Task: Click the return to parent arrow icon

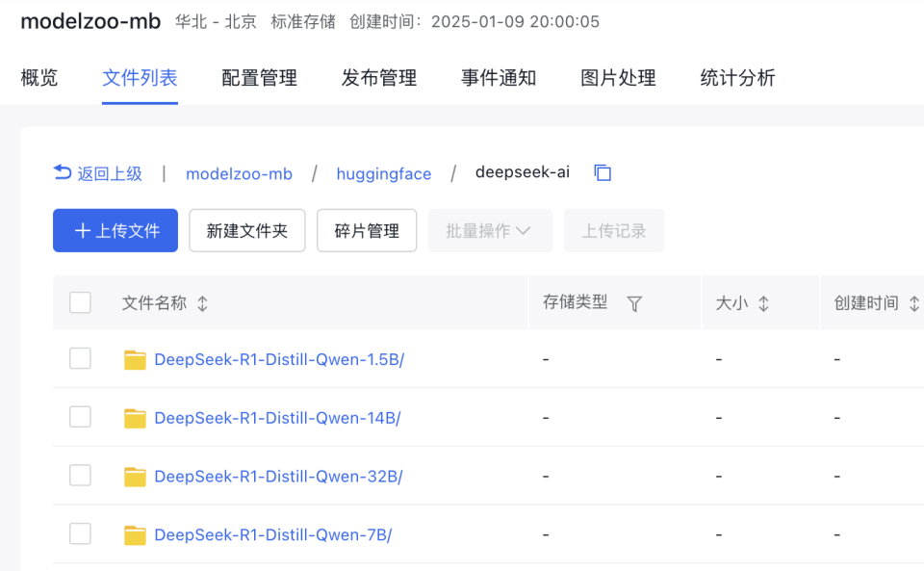Action: point(63,172)
